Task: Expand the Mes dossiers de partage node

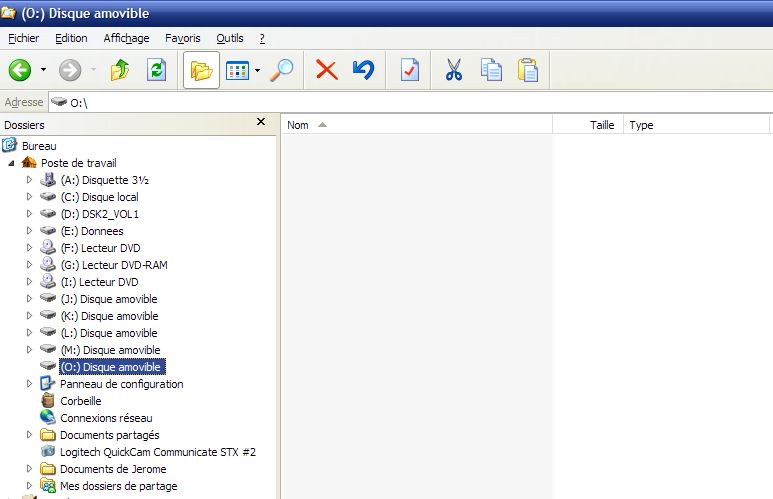Action: (29, 486)
